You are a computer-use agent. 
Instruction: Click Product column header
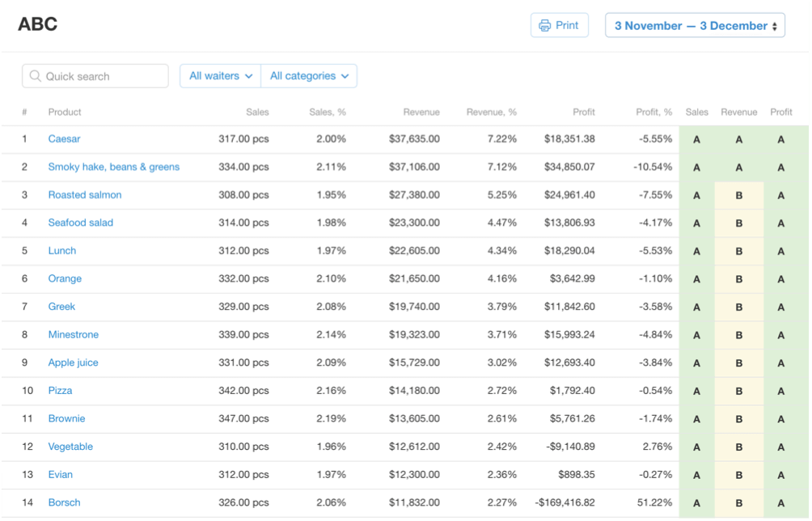click(65, 112)
